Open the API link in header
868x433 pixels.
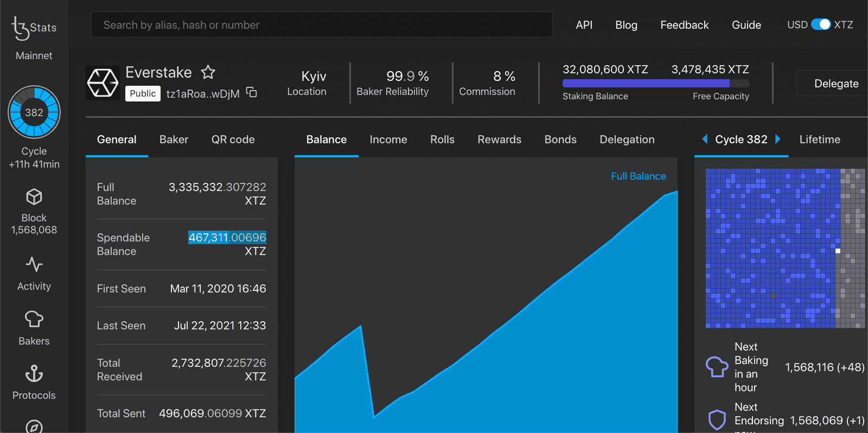[x=584, y=25]
